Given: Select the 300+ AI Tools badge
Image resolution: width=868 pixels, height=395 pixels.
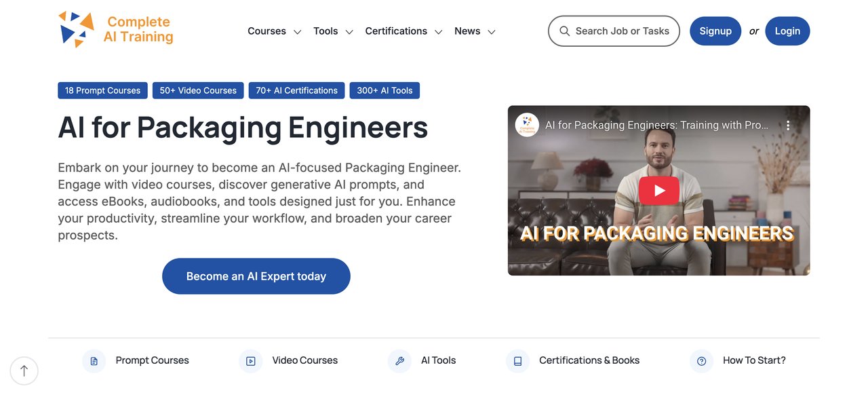Looking at the screenshot, I should tap(384, 90).
